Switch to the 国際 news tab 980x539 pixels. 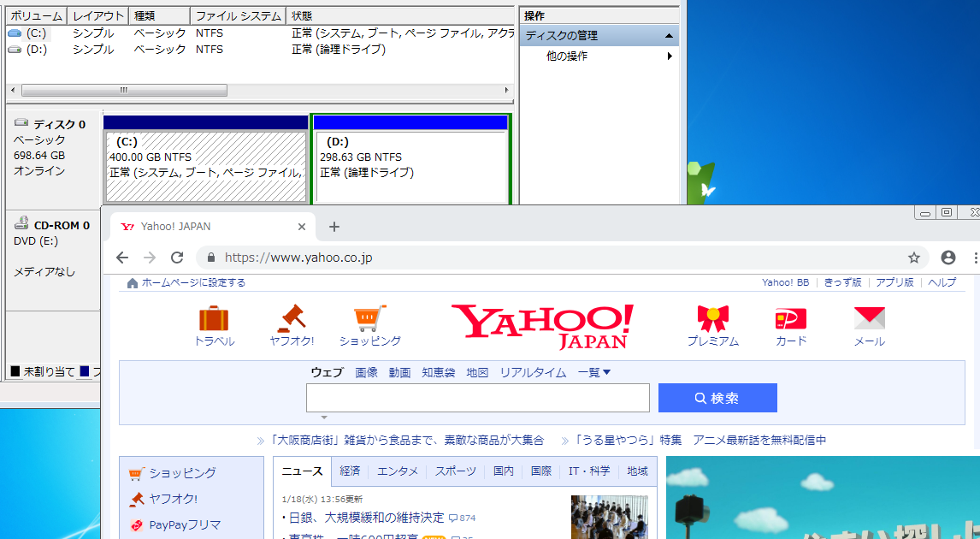[541, 471]
